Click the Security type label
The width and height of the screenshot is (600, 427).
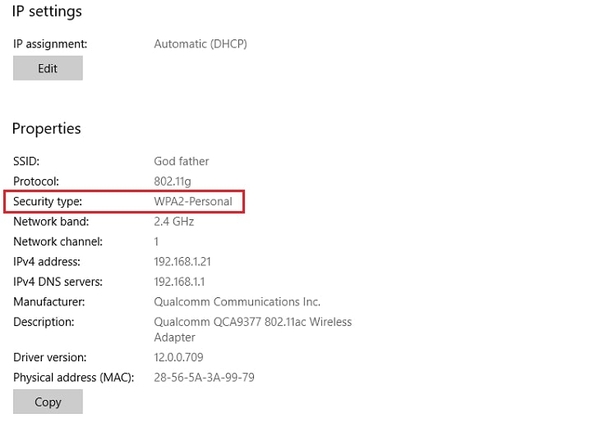(48, 202)
